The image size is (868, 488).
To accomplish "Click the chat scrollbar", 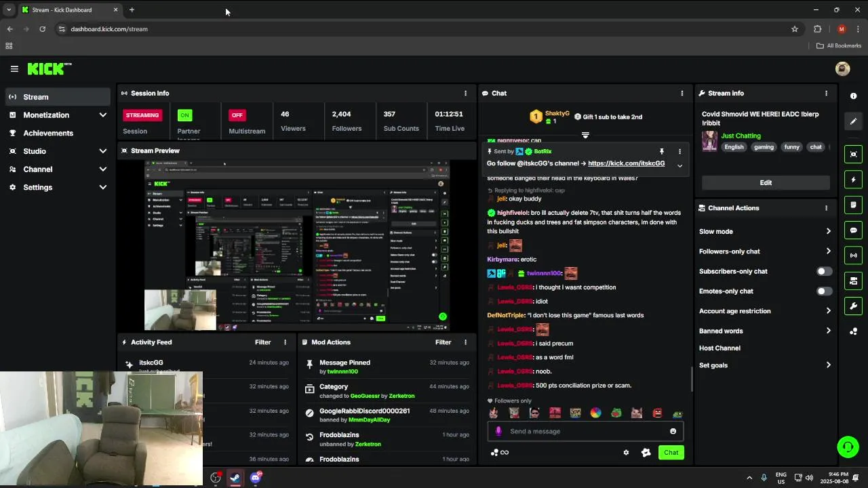I will 691,380.
